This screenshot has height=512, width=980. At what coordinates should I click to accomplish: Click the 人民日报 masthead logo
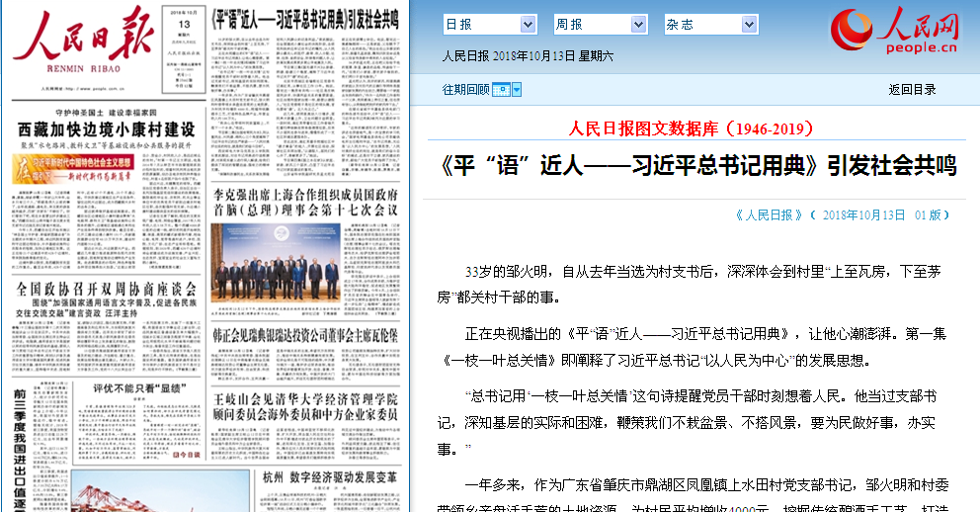click(83, 35)
